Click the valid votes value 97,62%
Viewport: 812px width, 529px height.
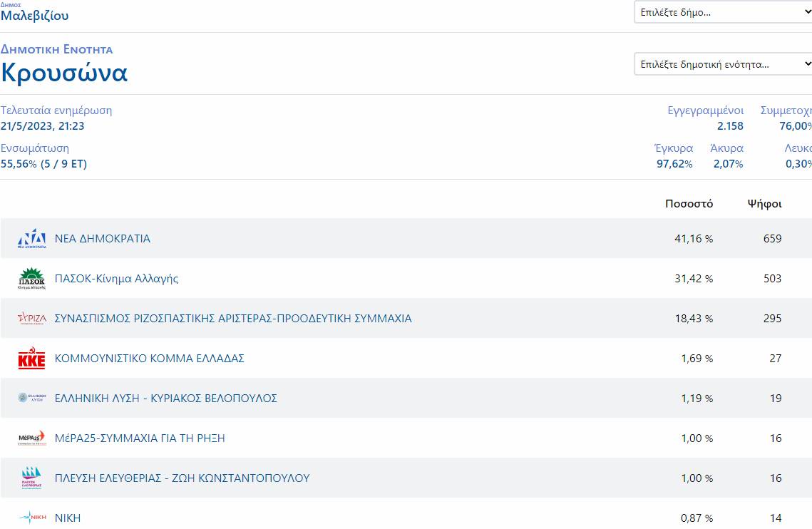pyautogui.click(x=674, y=164)
